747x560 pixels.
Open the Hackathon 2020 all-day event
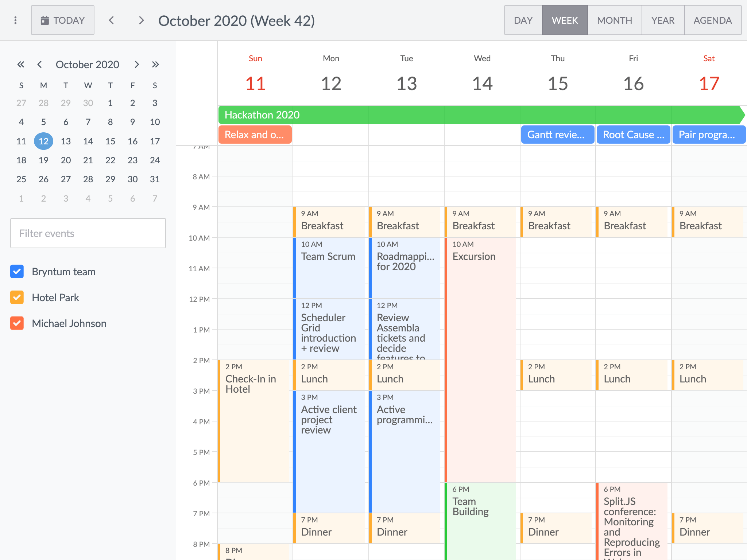tap(481, 115)
